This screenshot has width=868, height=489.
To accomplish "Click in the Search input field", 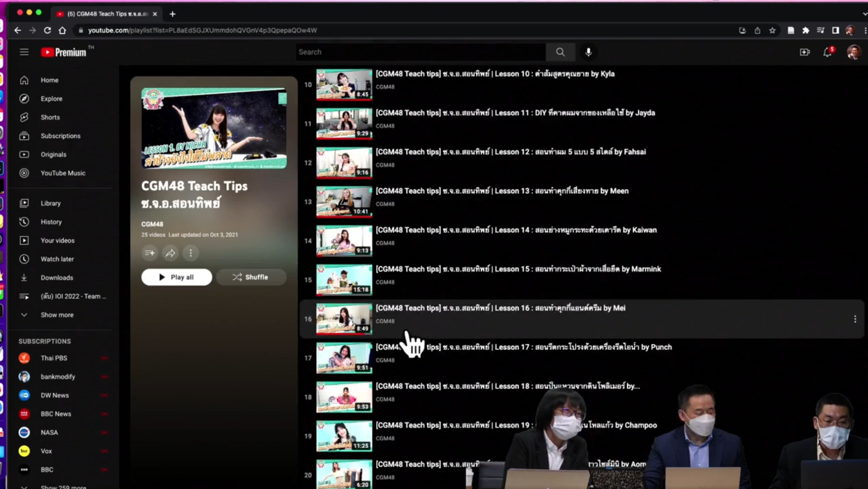I will [x=421, y=52].
